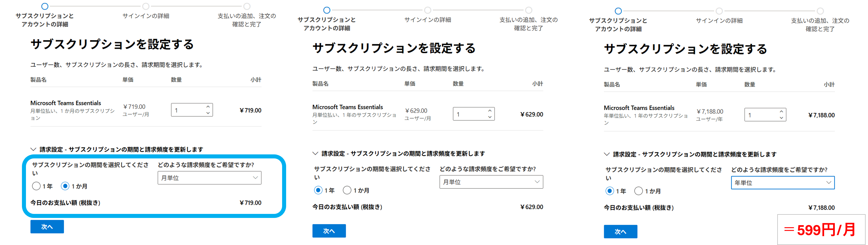868x245 pixels.
Task: Decrease quantity with down arrow, ¥719.00 panel
Action: [208, 113]
